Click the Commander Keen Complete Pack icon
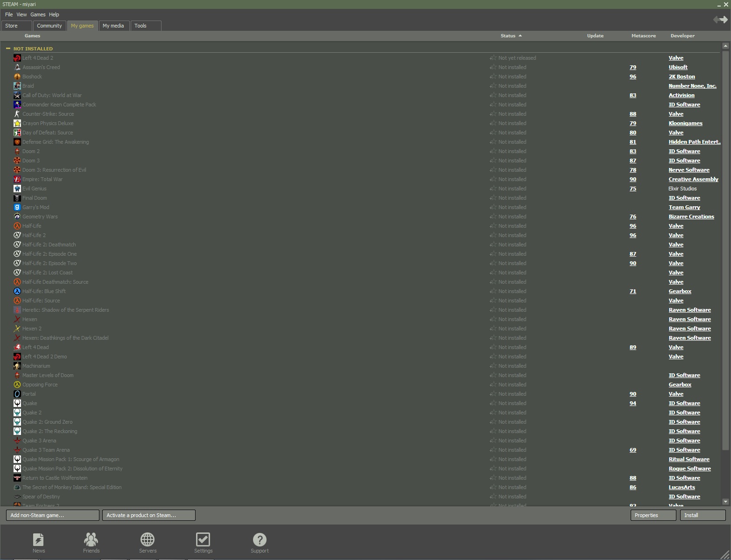Screen dimensions: 731x560 click(x=17, y=105)
